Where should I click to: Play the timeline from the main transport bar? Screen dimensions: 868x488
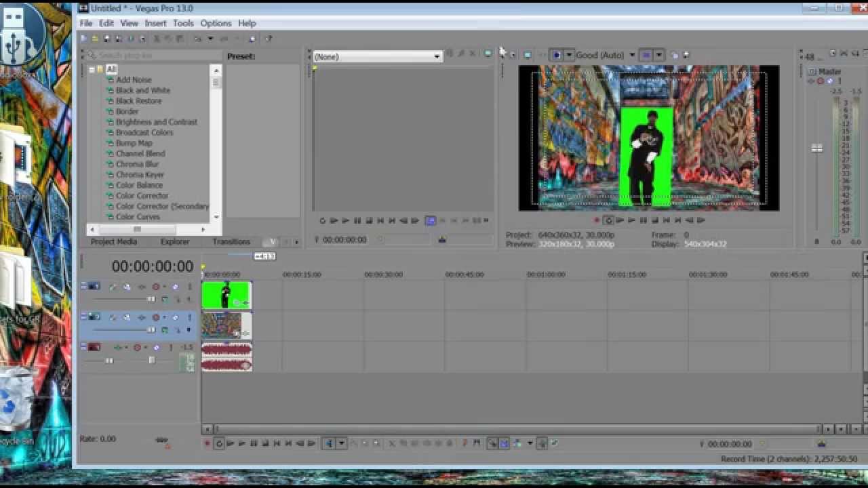242,443
